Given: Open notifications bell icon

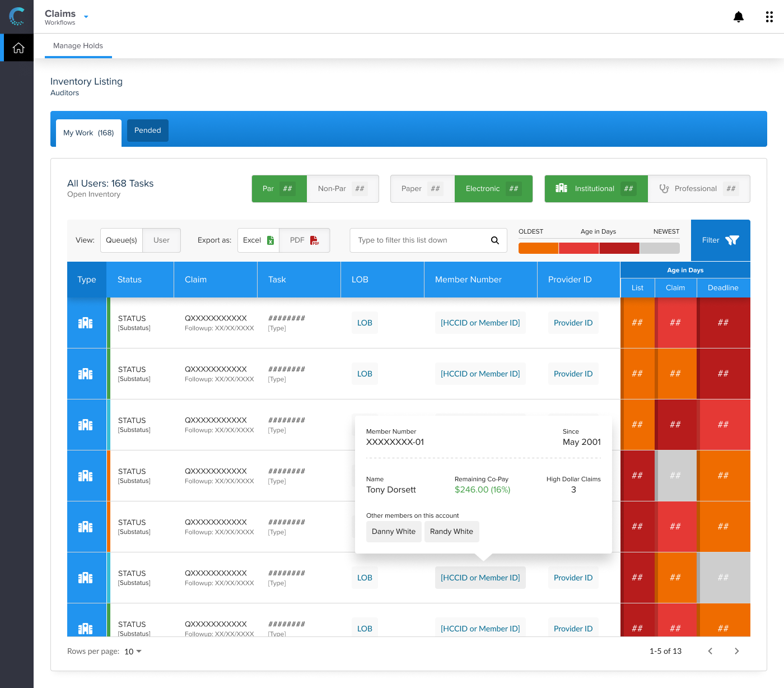Looking at the screenshot, I should tap(739, 17).
